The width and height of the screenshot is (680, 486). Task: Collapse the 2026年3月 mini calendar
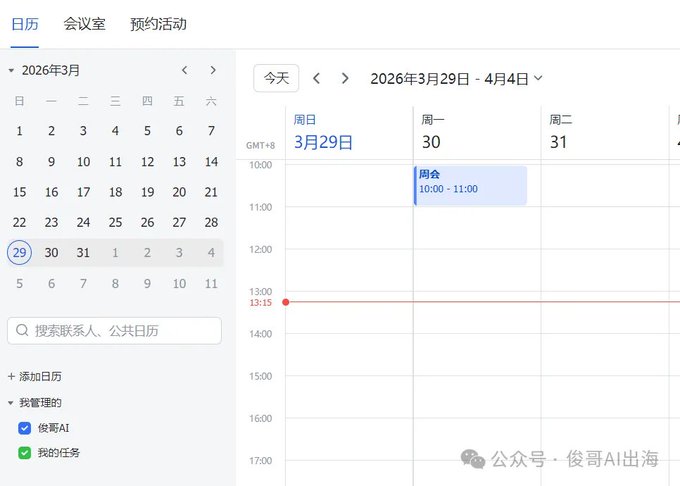pos(11,70)
